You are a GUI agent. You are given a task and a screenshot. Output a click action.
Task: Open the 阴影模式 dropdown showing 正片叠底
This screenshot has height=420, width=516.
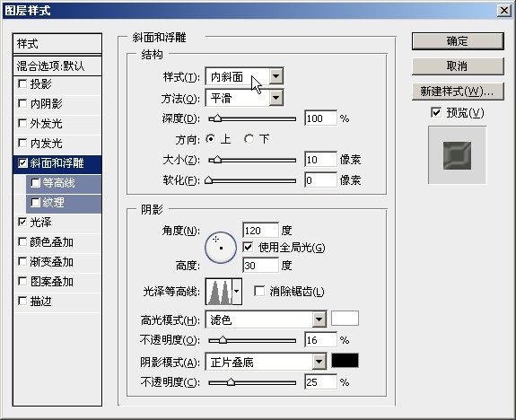pos(266,362)
